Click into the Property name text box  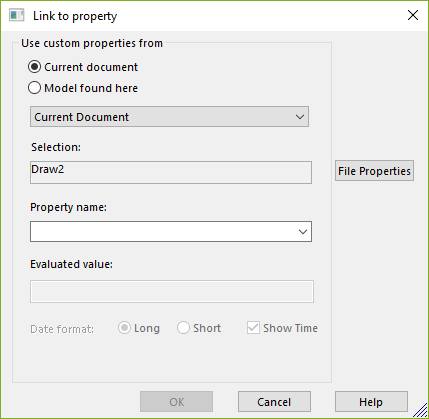click(163, 231)
